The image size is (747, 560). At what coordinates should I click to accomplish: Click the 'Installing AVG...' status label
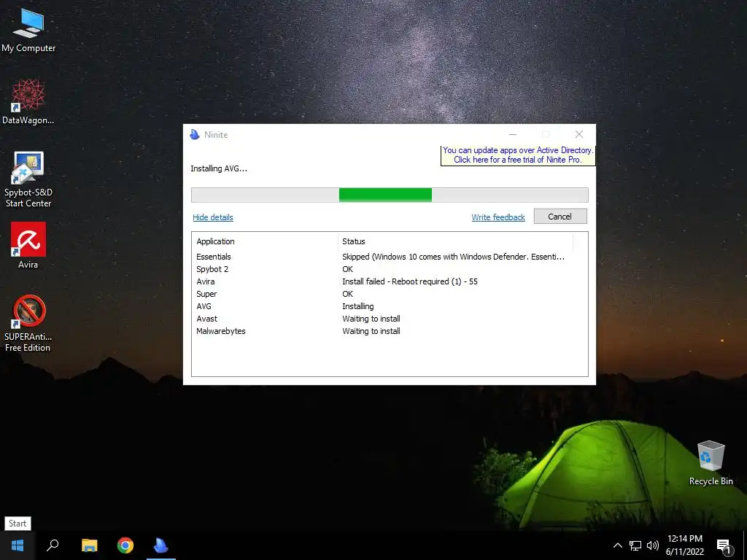(x=219, y=168)
